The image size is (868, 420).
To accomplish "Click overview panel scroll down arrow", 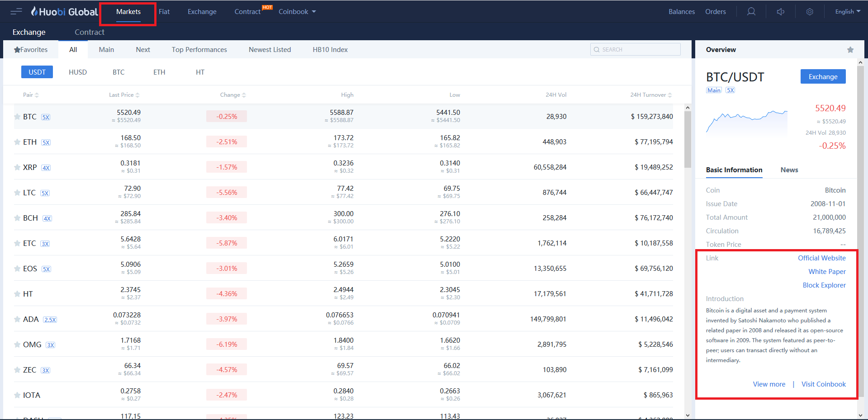I will [860, 415].
